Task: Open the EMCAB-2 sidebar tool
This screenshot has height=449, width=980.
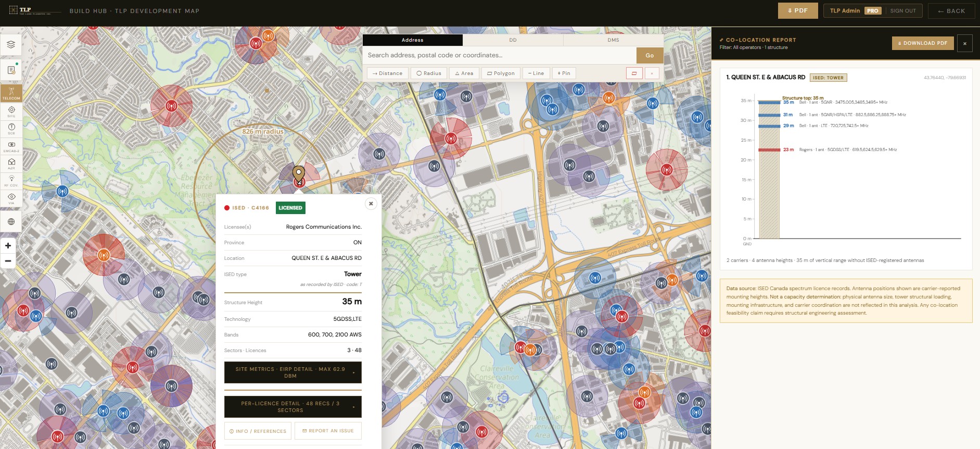Action: tap(11, 146)
